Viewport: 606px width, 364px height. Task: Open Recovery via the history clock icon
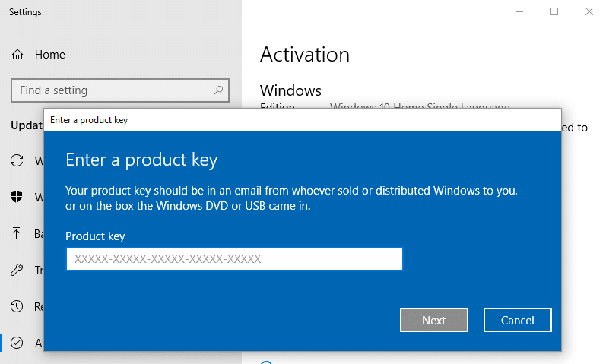coord(17,307)
